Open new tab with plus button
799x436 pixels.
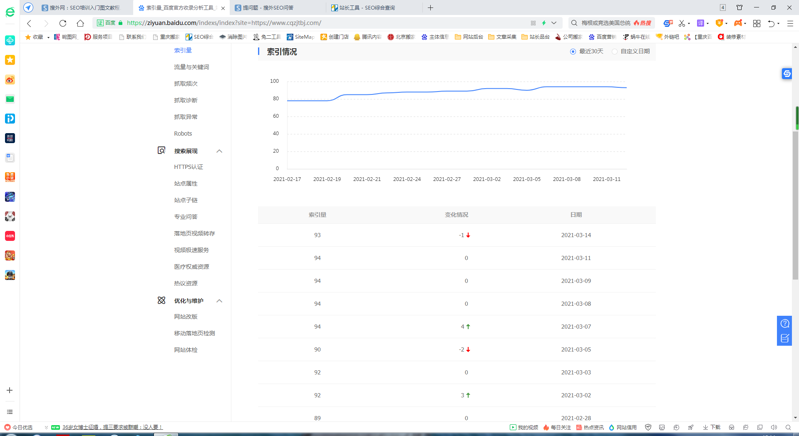430,8
